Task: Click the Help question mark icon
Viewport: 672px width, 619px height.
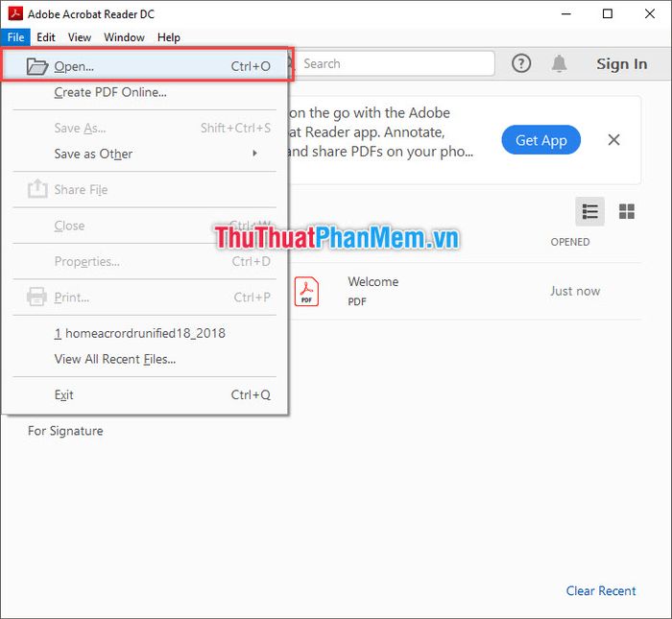Action: click(x=521, y=64)
